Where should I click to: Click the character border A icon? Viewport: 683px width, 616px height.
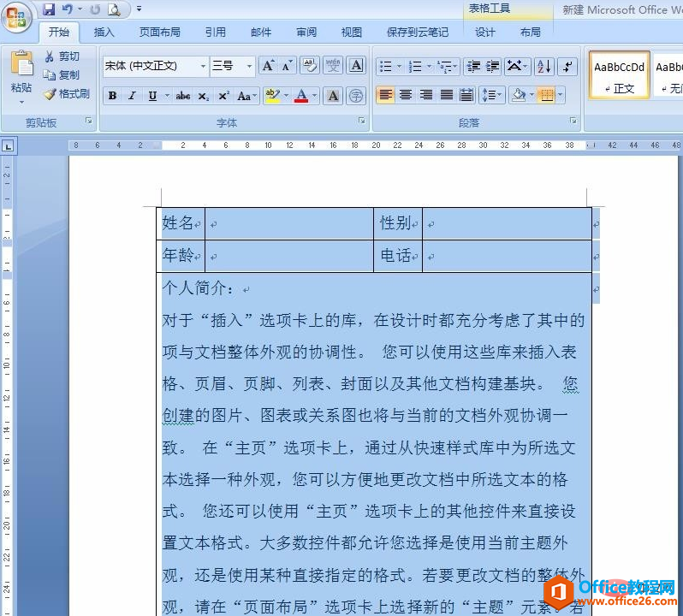point(356,66)
